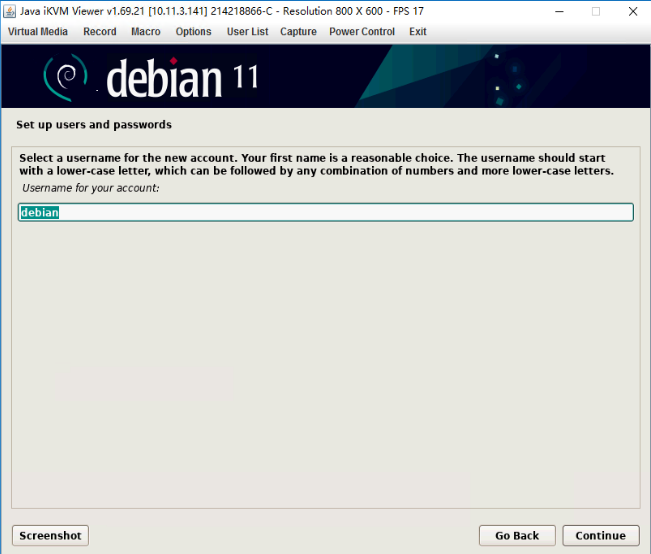
Task: Click Continue to proceed with installation
Action: [x=601, y=535]
